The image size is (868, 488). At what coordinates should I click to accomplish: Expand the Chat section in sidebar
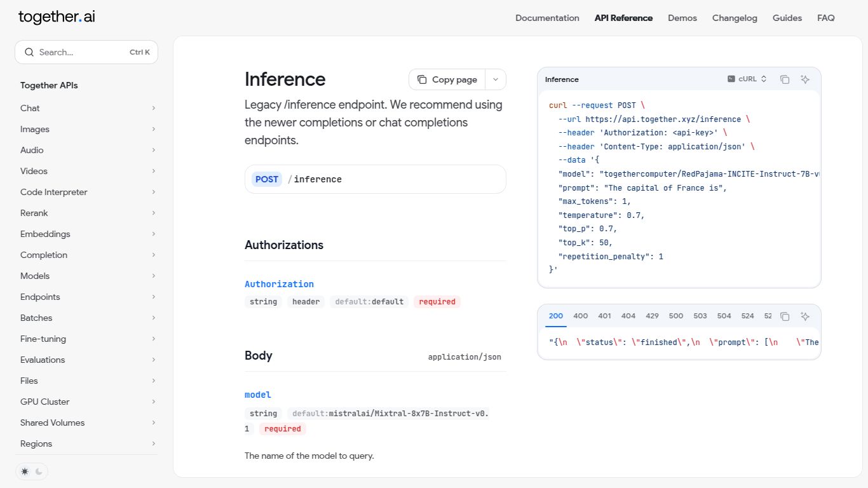point(87,108)
